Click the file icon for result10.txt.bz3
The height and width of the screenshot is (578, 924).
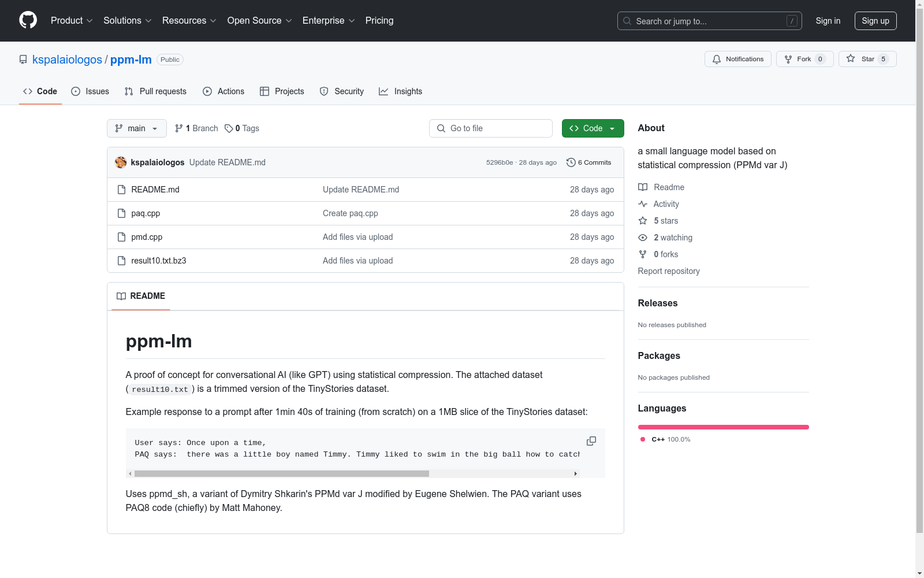click(x=121, y=261)
